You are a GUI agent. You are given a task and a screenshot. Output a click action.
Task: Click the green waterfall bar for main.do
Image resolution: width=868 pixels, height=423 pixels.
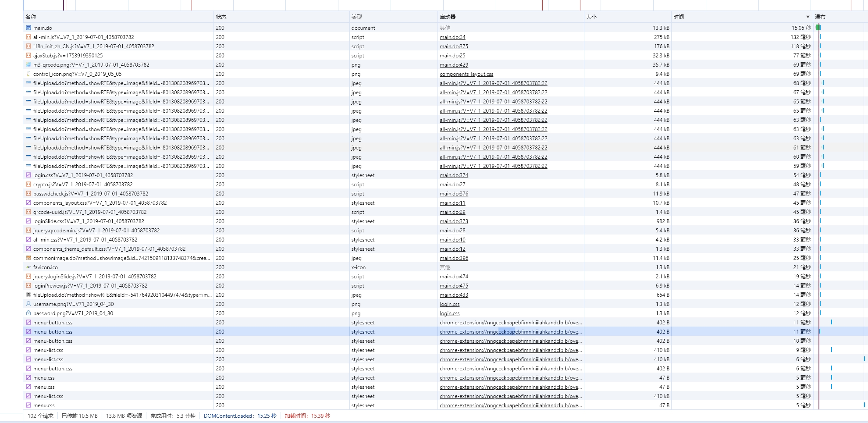click(x=818, y=28)
